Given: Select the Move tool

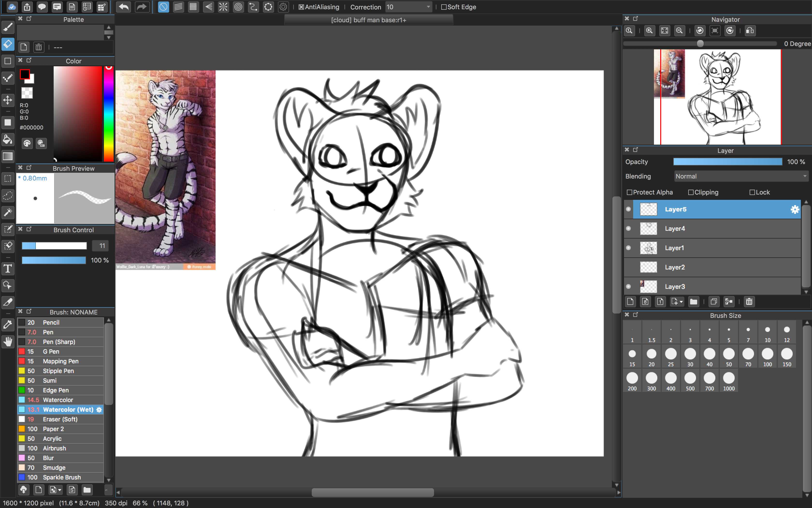Looking at the screenshot, I should 8,100.
